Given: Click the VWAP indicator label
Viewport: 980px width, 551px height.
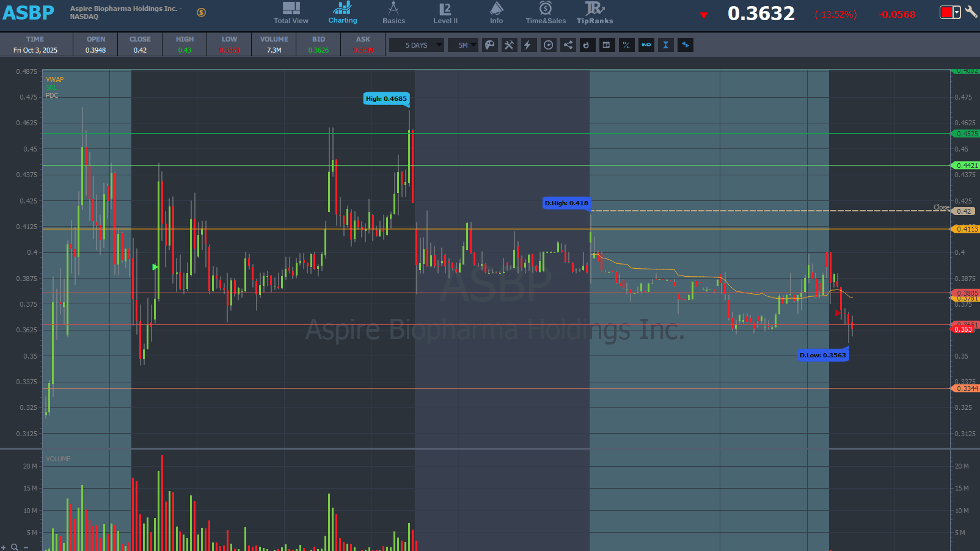Looking at the screenshot, I should tap(54, 79).
